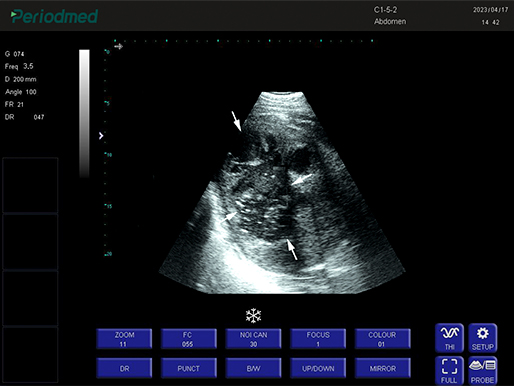The height and width of the screenshot is (386, 514).
Task: Activate the PUNCT guide button
Action: pos(189,368)
